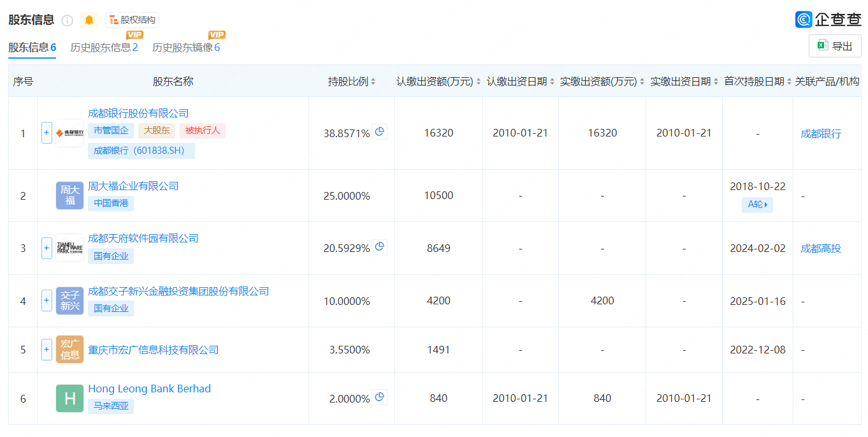The height and width of the screenshot is (437, 868).
Task: Select the 10500 subscribed amount cell
Action: 438,196
